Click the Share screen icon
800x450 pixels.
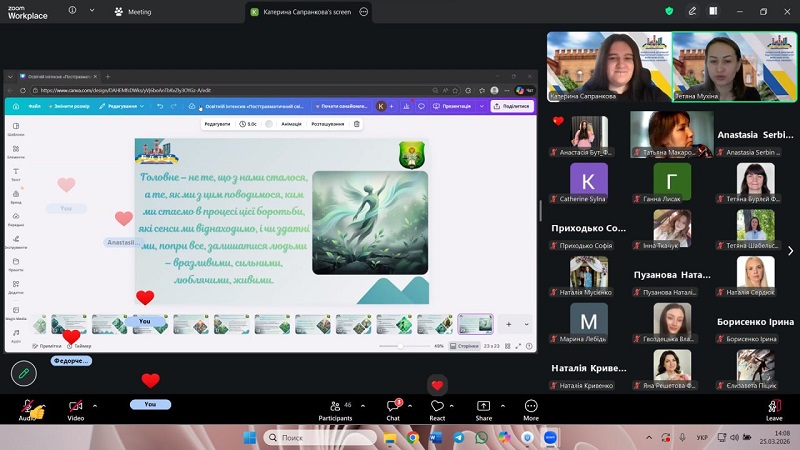(483, 408)
